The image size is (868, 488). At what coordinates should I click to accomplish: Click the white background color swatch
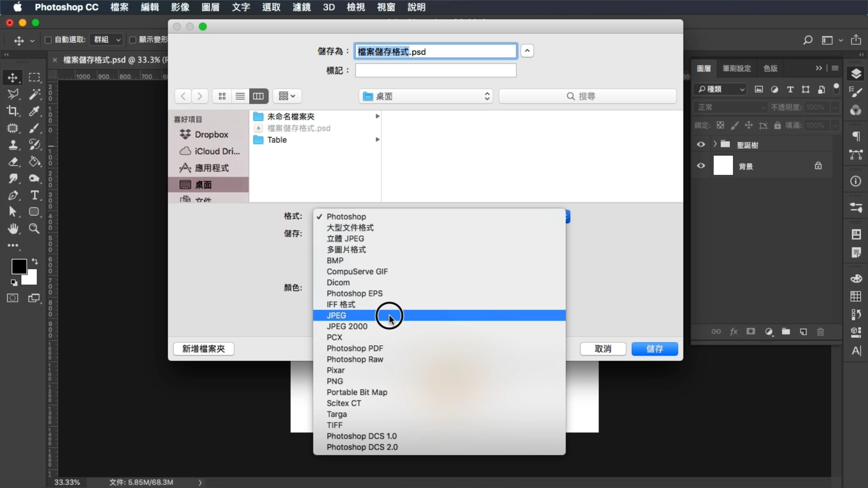[x=32, y=279]
